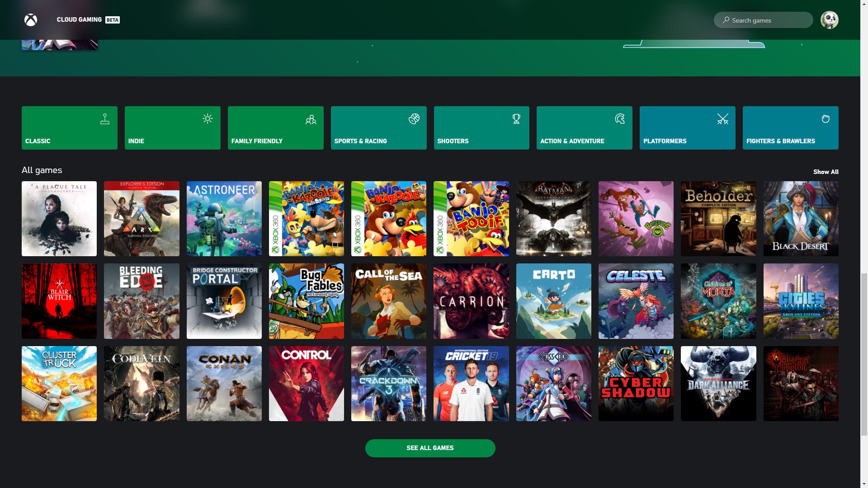This screenshot has width=868, height=488.
Task: Click the trophy icon on the Shooters tile
Action: [516, 119]
